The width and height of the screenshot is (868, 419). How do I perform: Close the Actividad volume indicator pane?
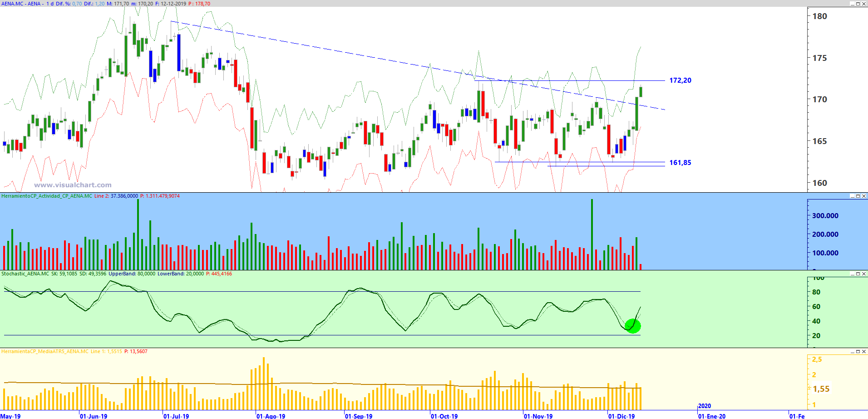(864, 196)
